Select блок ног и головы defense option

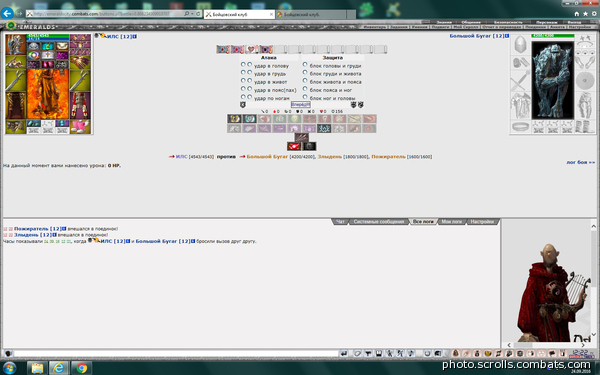pos(305,97)
